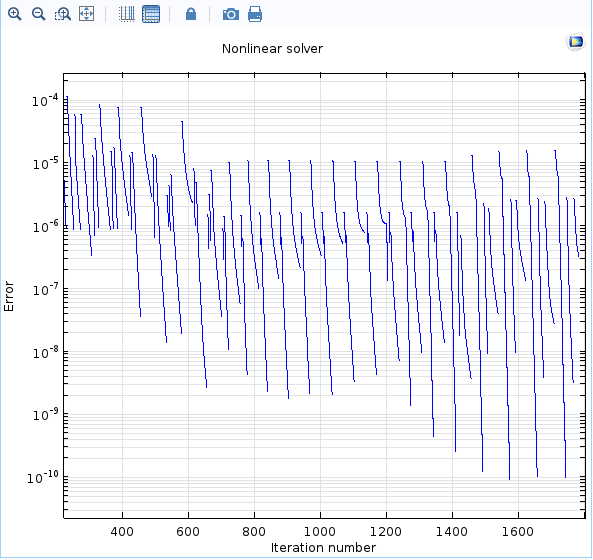Click the 'Iteration number' axis label
Image resolution: width=593 pixels, height=560 pixels.
[323, 548]
